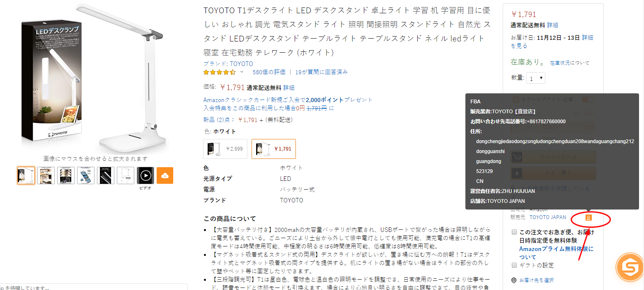Select the second product image thumbnail
This screenshot has height=290, width=644.
point(46,175)
